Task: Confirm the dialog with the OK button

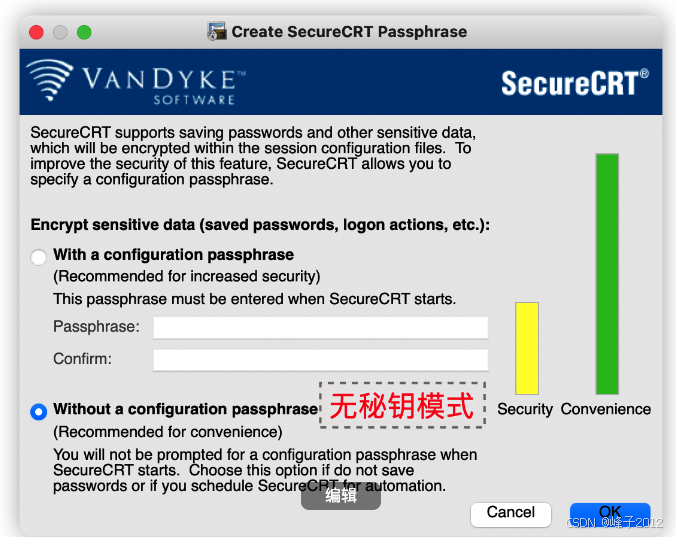Action: [x=610, y=514]
